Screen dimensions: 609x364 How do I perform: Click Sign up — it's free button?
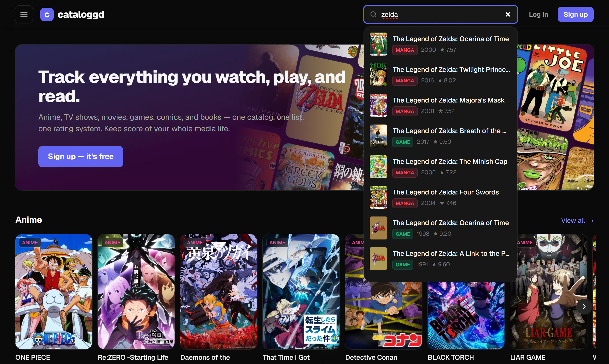click(x=81, y=156)
